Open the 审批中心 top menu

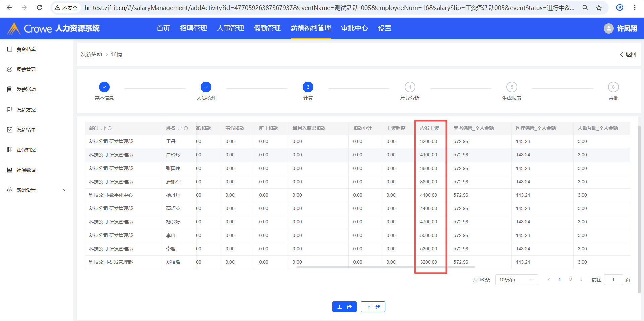354,28
